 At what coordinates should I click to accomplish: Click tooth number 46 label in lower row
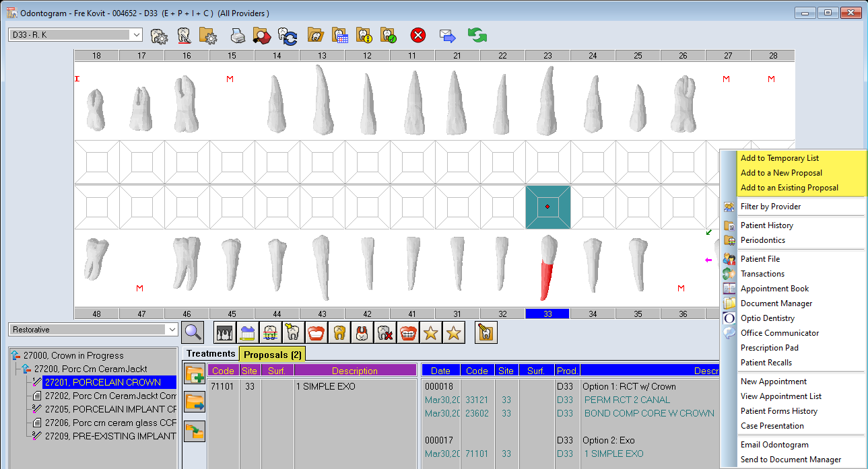187,314
